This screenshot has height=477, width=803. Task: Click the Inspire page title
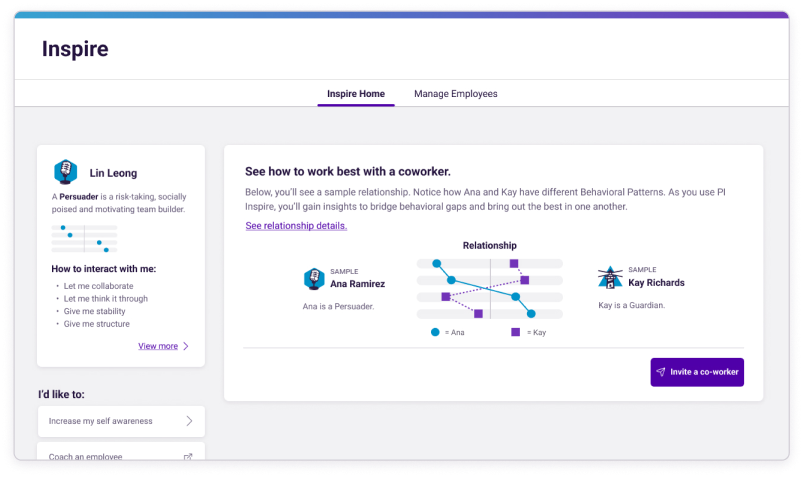75,49
